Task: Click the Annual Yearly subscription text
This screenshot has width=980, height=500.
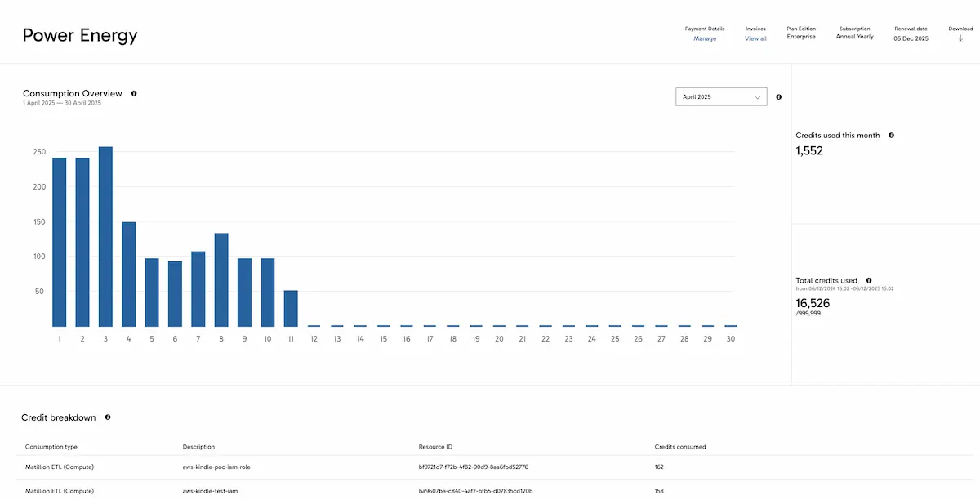Action: coord(854,37)
